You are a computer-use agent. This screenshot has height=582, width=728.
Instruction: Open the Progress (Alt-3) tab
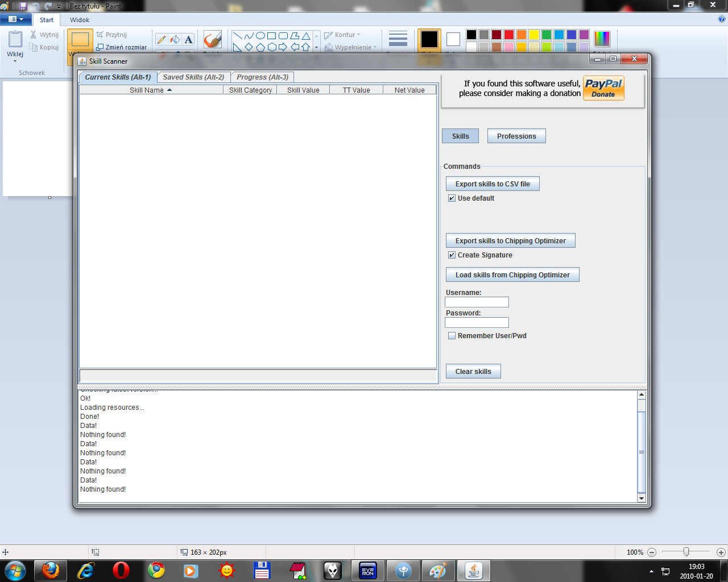(262, 77)
